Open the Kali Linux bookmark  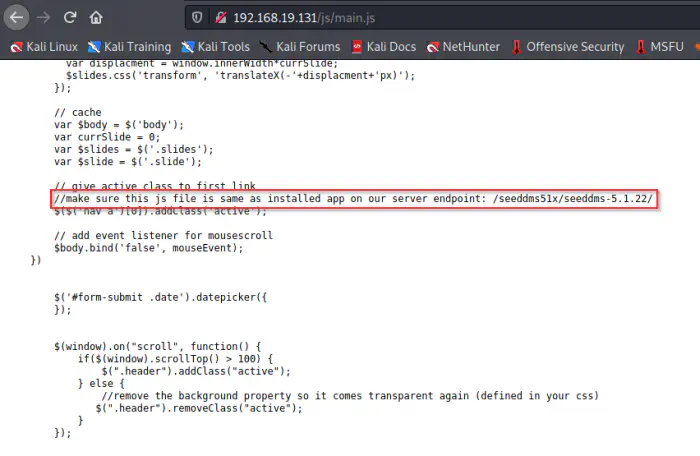click(43, 46)
